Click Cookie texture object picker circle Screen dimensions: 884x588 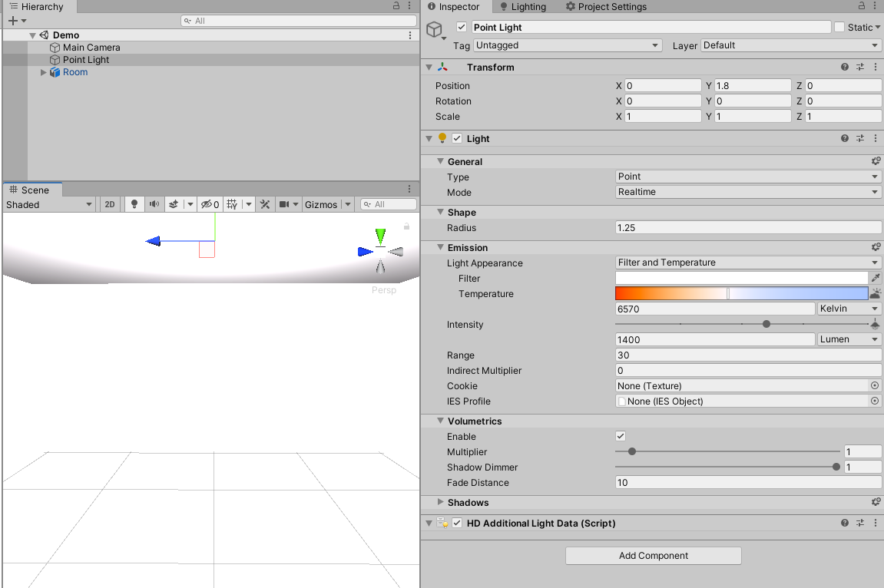tap(875, 386)
